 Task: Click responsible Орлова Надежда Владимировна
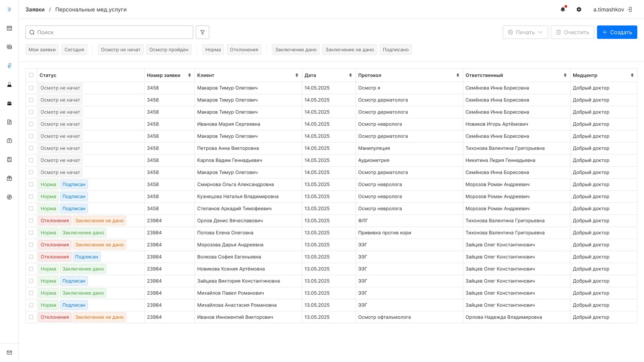coord(504,317)
